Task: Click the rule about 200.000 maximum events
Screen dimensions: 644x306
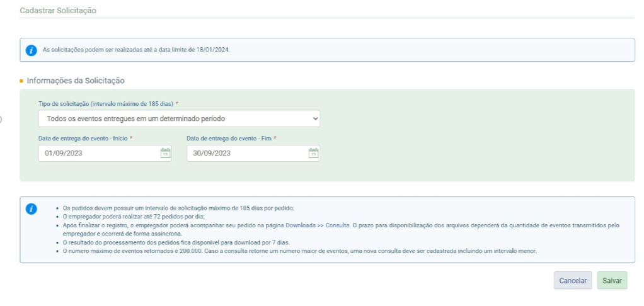Action: pos(299,251)
